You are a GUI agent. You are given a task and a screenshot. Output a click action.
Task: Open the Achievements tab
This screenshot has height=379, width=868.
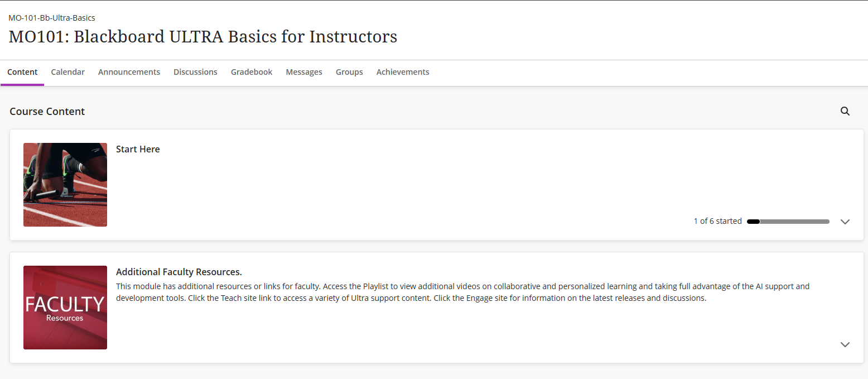click(403, 72)
